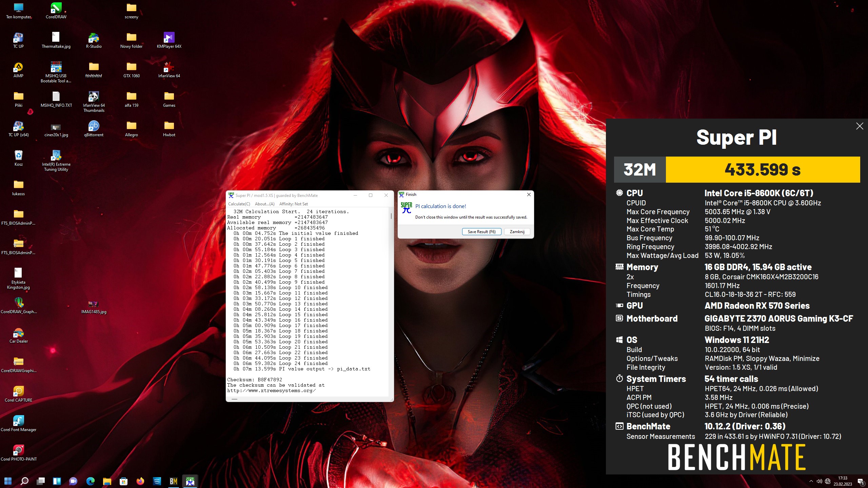Screen dimensions: 868x488
Task: Open the lukasss folder
Action: click(x=18, y=187)
